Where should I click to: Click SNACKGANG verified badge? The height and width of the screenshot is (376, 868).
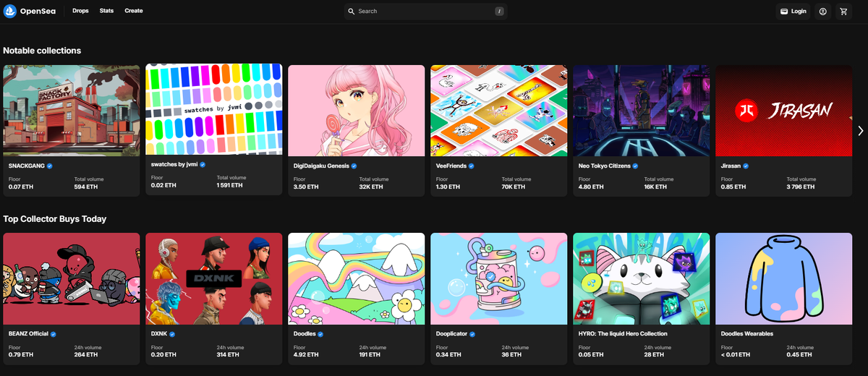click(x=50, y=166)
